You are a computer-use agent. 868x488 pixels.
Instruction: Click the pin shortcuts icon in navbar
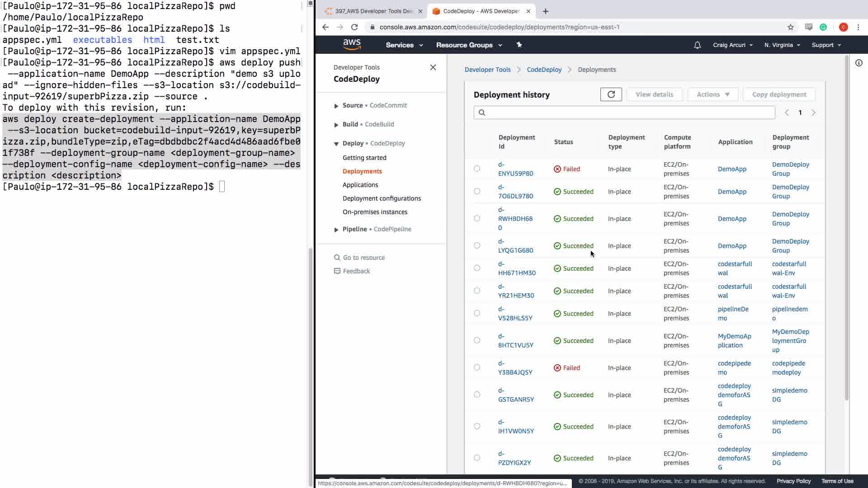[519, 45]
